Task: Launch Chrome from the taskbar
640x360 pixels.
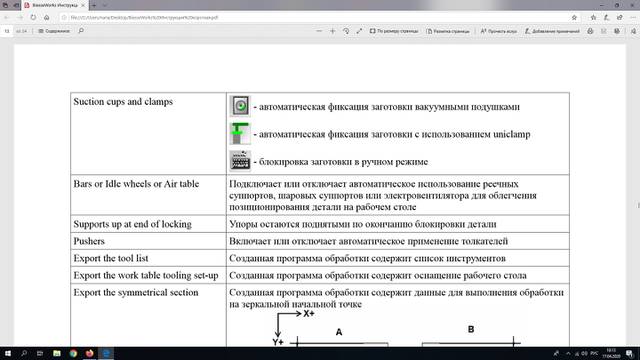Action: [x=73, y=353]
